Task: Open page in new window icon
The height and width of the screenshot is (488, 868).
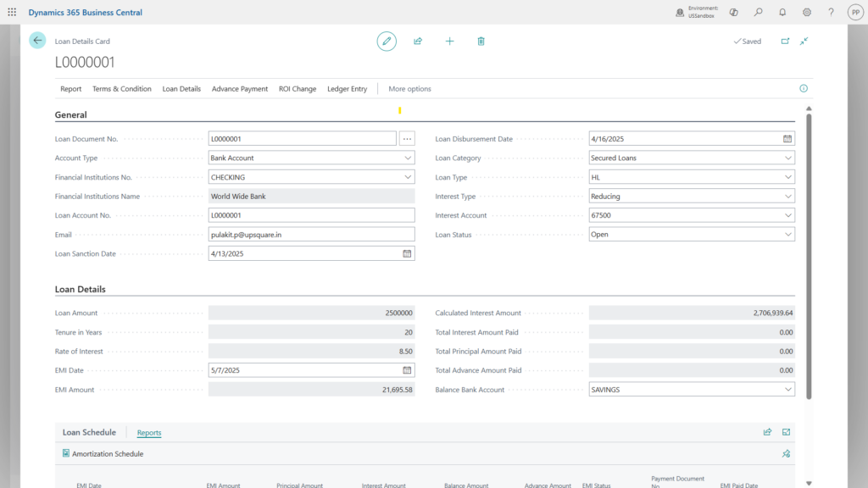Action: tap(784, 41)
